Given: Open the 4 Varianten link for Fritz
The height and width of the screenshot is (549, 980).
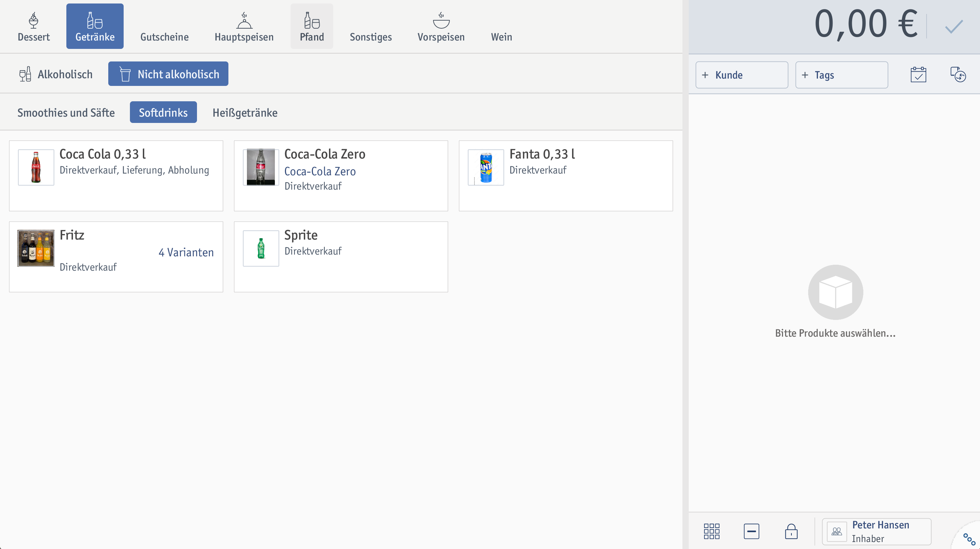Looking at the screenshot, I should click(x=186, y=252).
